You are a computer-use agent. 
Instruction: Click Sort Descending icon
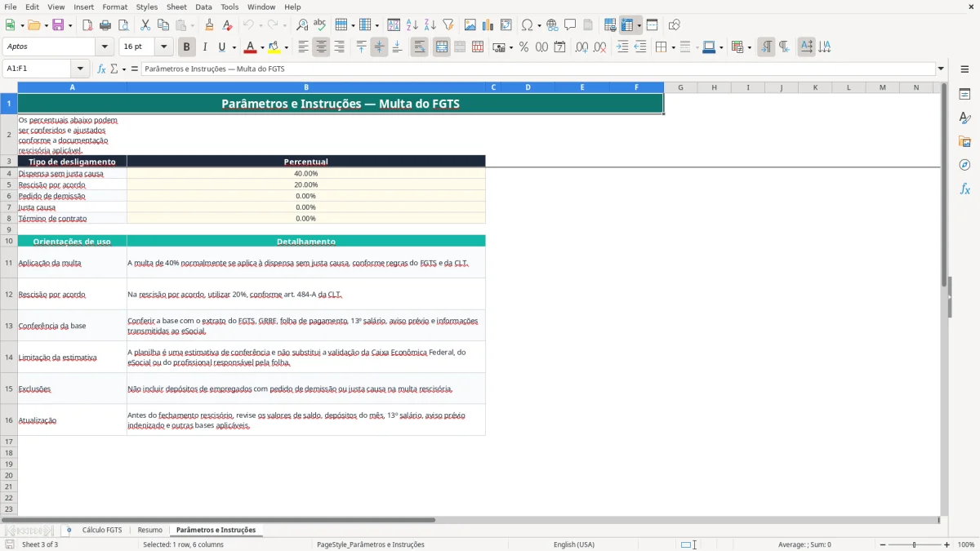click(430, 25)
